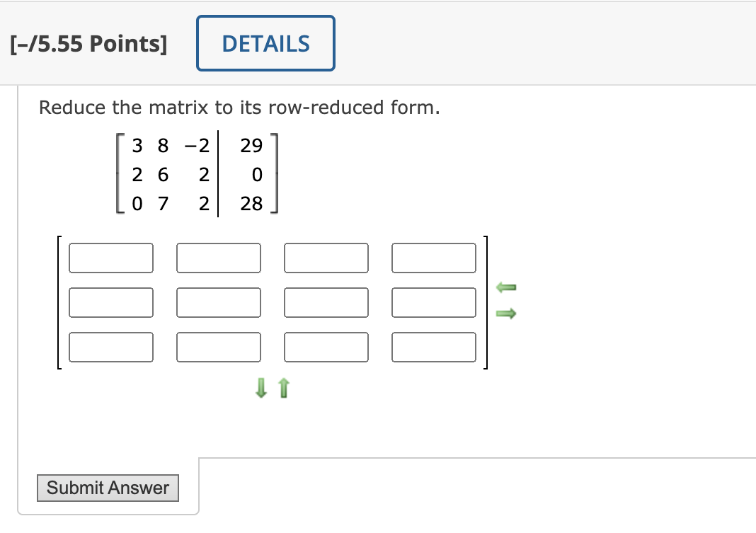Click the green down arrow below the matrix
The image size is (756, 533).
[x=260, y=388]
